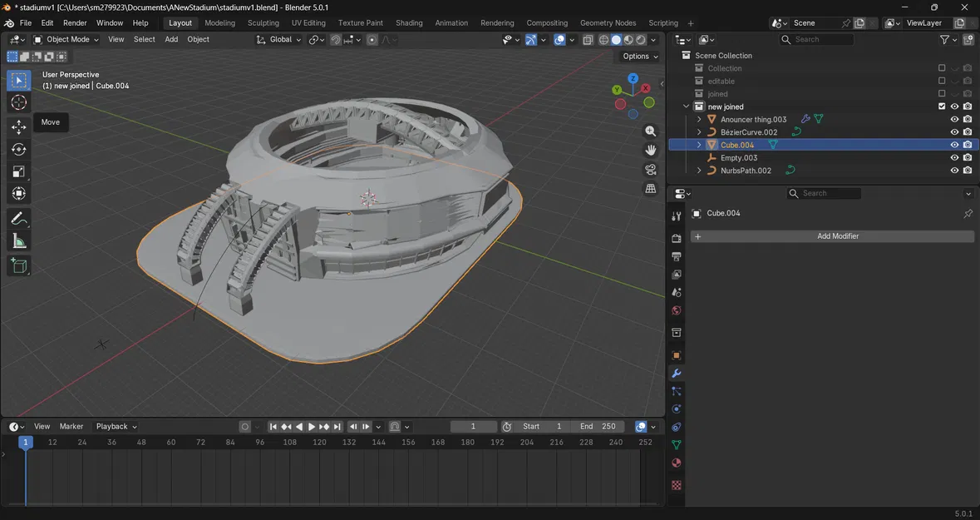Click the End frame field
The height and width of the screenshot is (520, 980).
pos(598,427)
